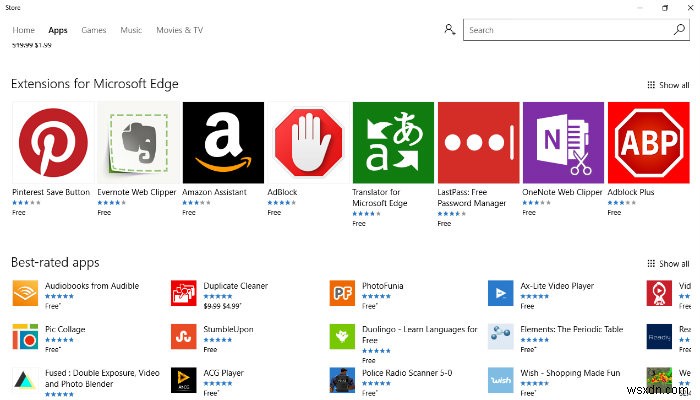Click the Pinterest Save Button title
The width and height of the screenshot is (700, 400).
[x=51, y=192]
